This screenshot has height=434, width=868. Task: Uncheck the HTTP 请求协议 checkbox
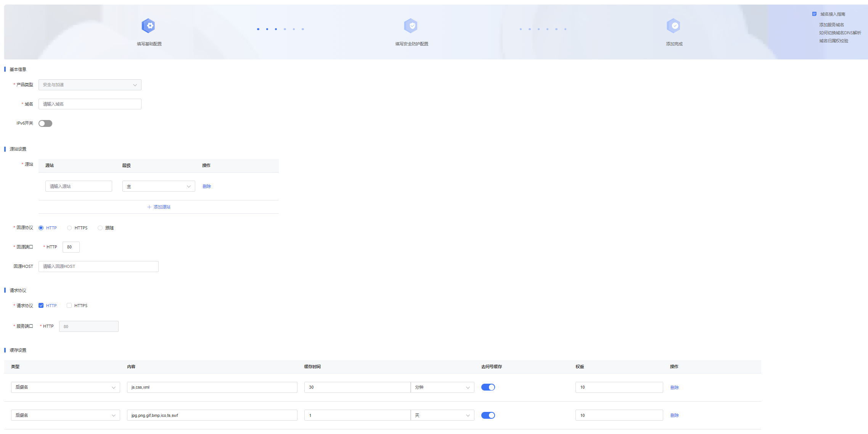41,306
